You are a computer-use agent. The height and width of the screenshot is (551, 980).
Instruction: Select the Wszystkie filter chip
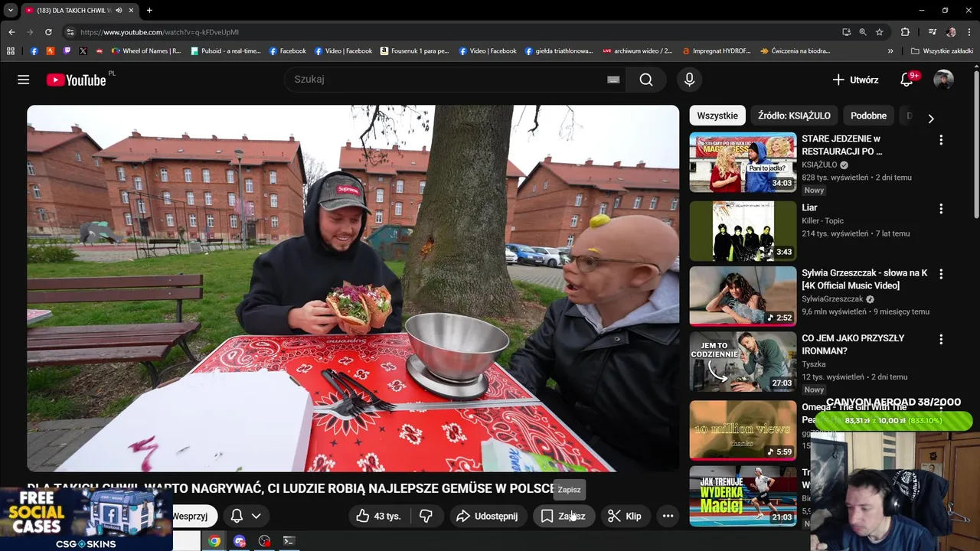coord(717,116)
